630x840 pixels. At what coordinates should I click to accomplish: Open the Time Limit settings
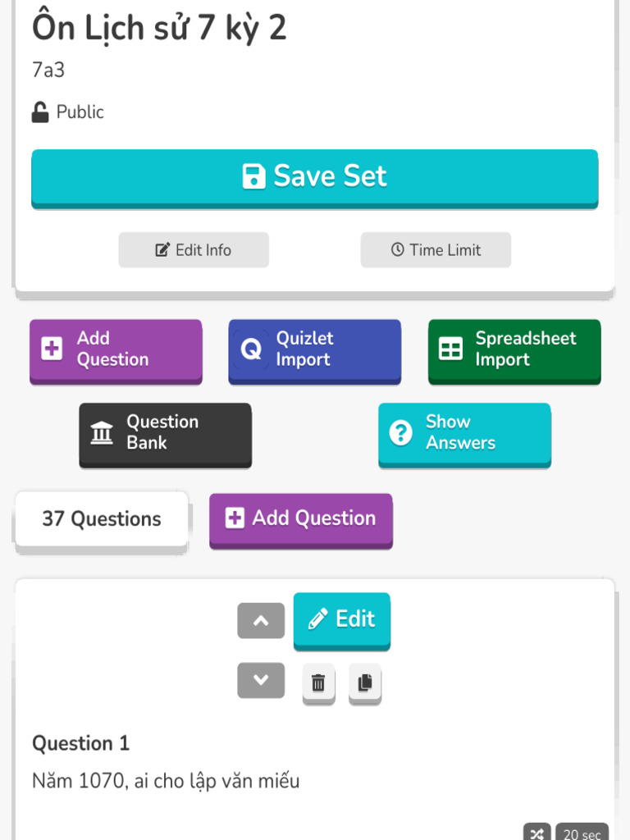436,250
